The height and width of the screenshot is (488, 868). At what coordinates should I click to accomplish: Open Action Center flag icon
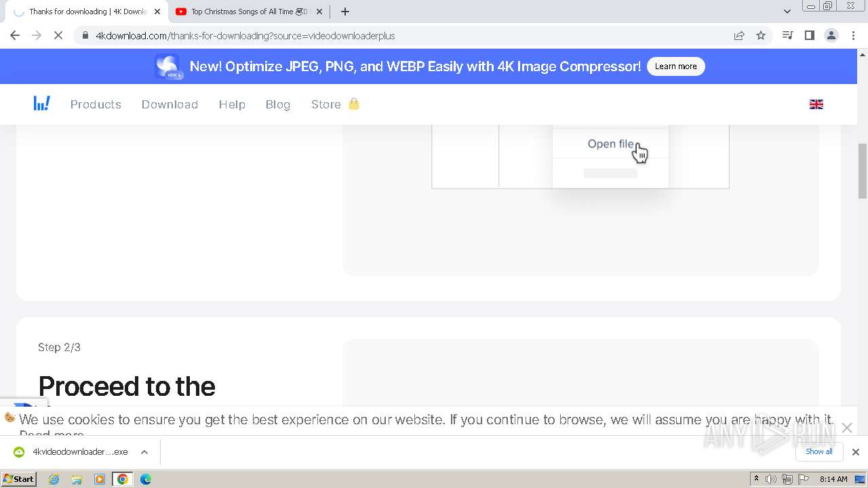coord(802,479)
